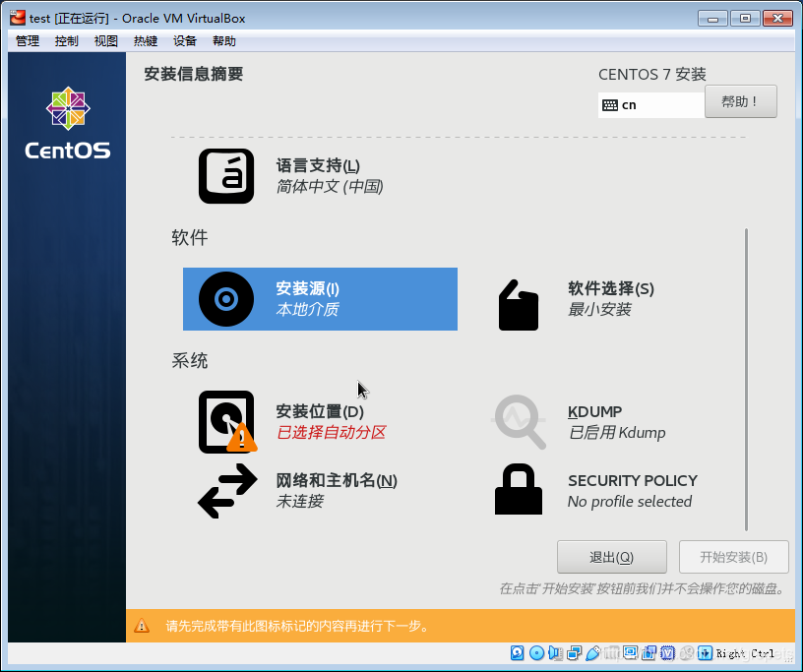Click the disk-operation hint text below buttons
The width and height of the screenshot is (803, 672).
coord(643,588)
